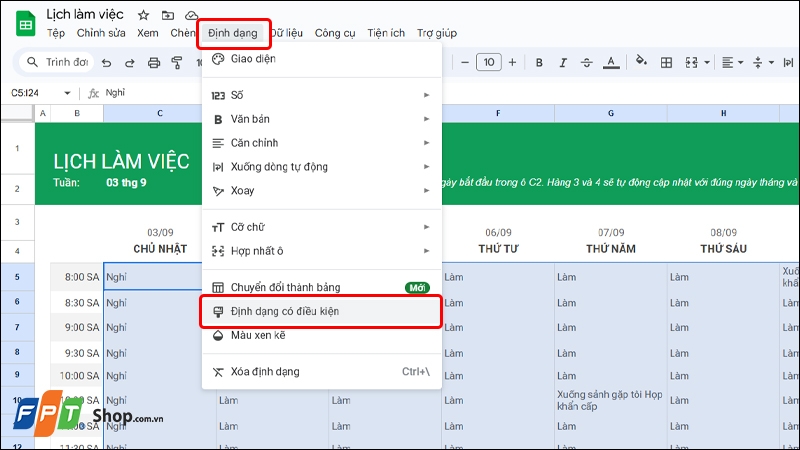Open the name box dropdown C5:I24
Screen dimensions: 800x450
pos(67,93)
